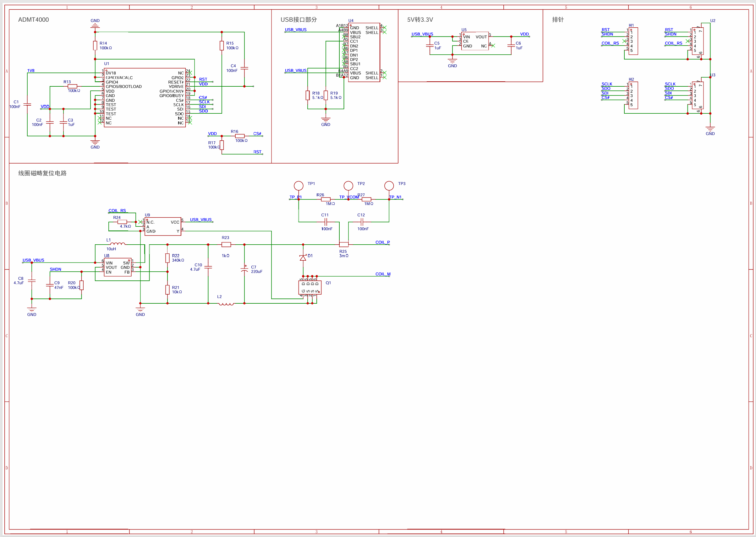
Task: Select the R25 3mΩ shunt resistor
Action: [344, 244]
